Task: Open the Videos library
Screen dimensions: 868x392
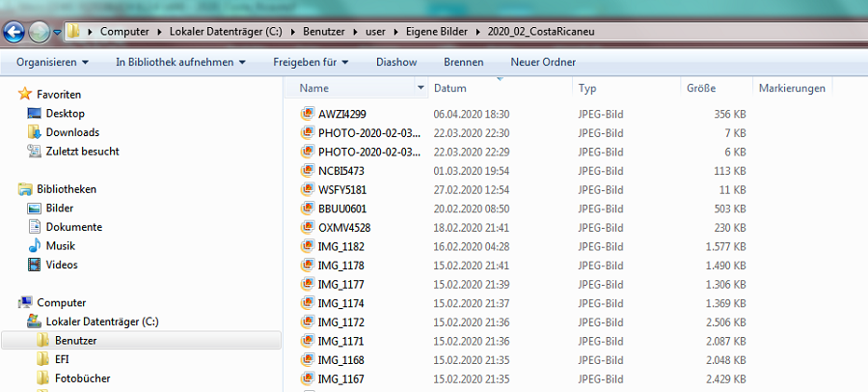Action: pyautogui.click(x=62, y=265)
